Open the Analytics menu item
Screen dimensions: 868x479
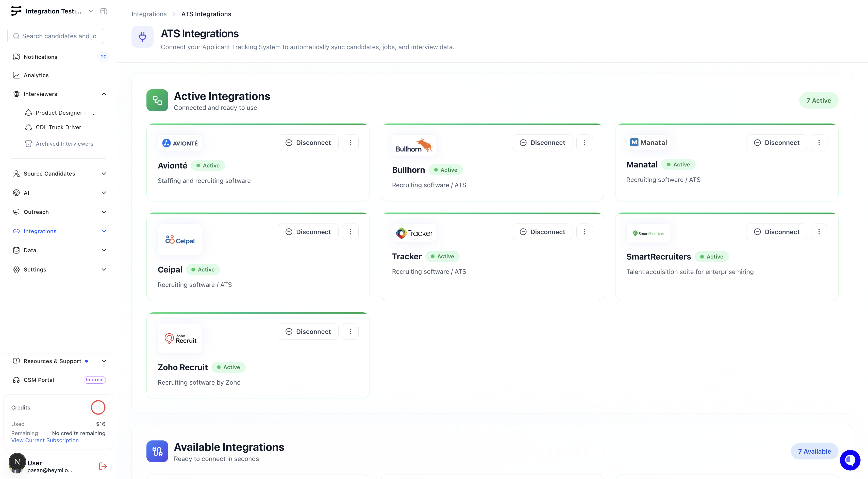click(x=36, y=75)
